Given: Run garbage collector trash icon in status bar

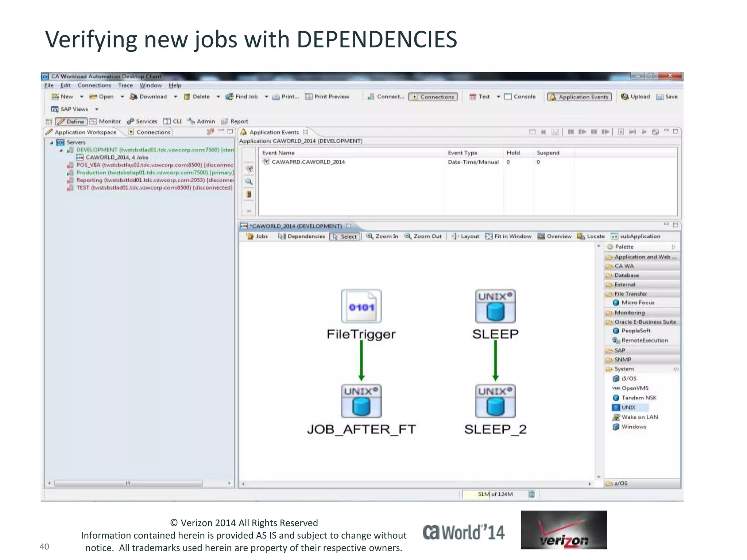Looking at the screenshot, I should [532, 494].
